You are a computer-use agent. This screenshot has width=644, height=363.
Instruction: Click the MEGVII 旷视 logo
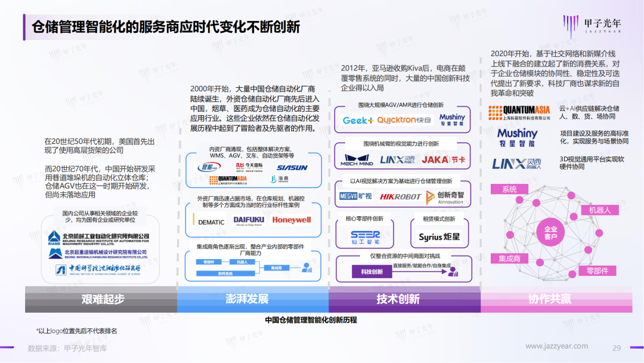click(x=355, y=196)
